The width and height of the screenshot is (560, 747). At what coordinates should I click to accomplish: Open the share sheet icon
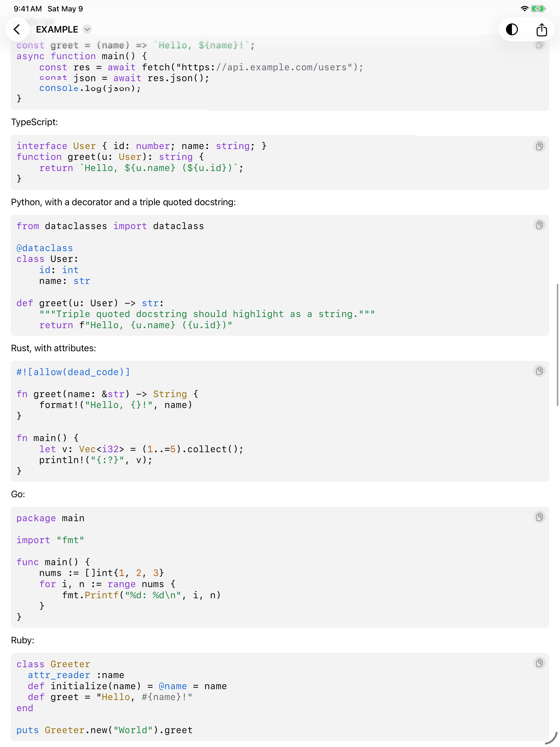[x=542, y=29]
